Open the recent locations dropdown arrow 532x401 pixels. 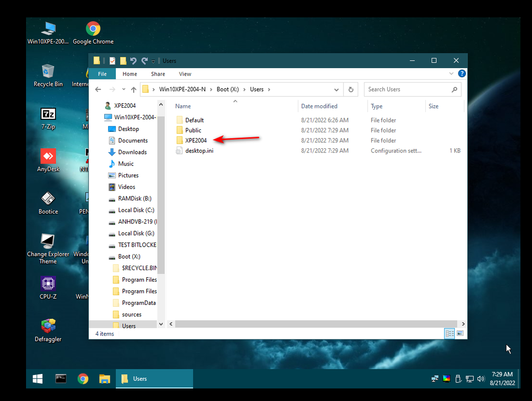124,89
